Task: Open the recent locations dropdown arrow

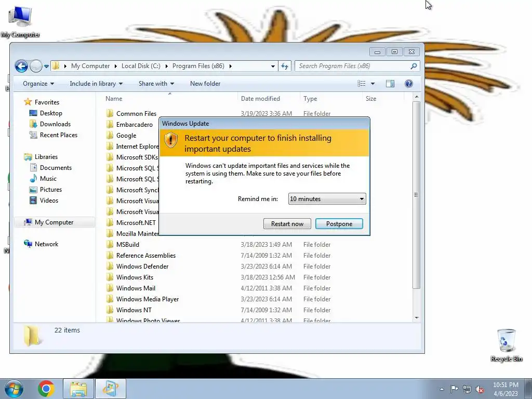Action: (46, 66)
